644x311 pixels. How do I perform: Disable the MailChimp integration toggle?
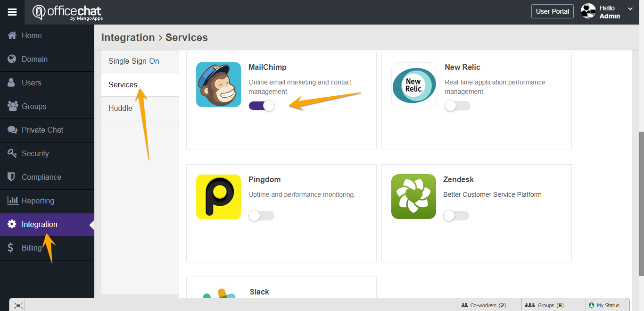[261, 106]
